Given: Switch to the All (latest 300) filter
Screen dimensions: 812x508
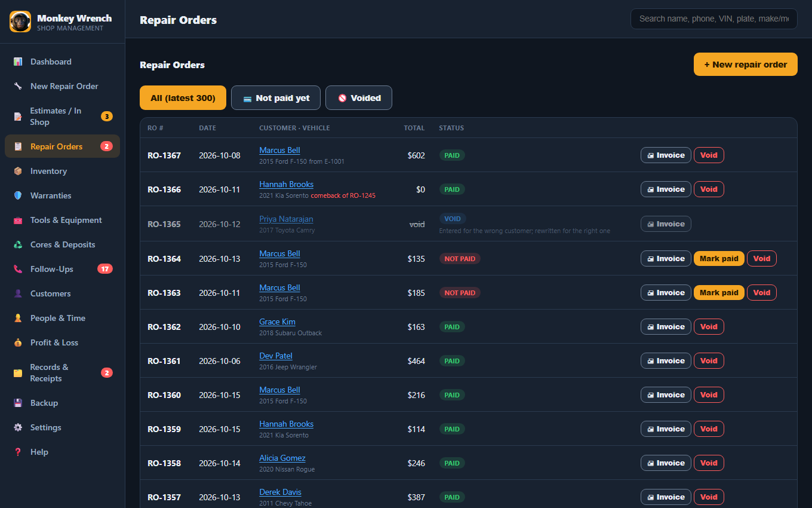Looking at the screenshot, I should pos(183,98).
